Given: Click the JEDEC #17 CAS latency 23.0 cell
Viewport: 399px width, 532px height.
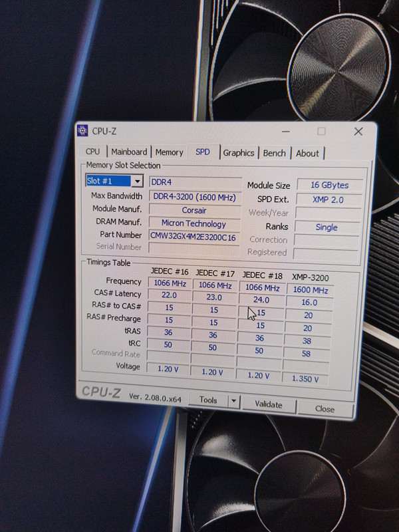Looking at the screenshot, I should (x=214, y=297).
